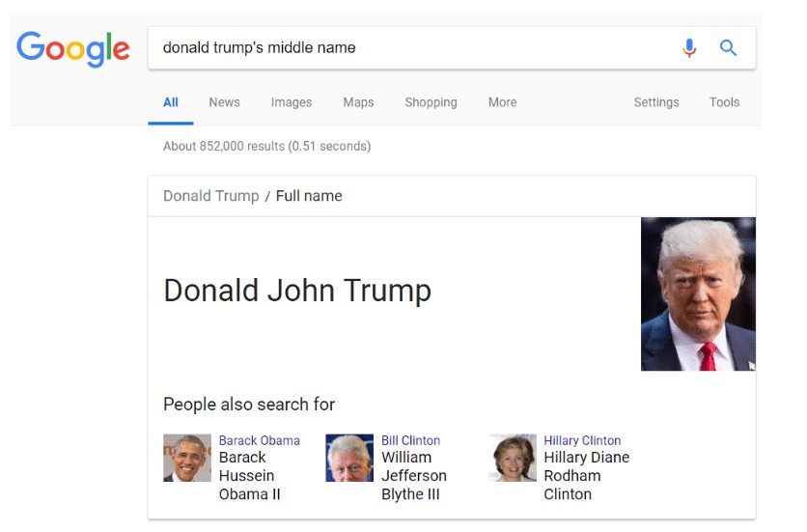The image size is (807, 532).
Task: Click the Hillary Clinton link
Action: (582, 441)
